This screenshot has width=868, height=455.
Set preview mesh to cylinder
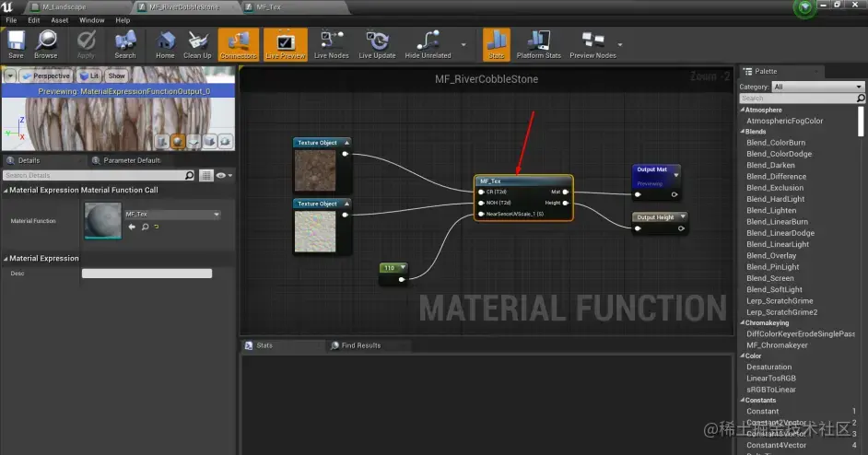click(x=161, y=142)
